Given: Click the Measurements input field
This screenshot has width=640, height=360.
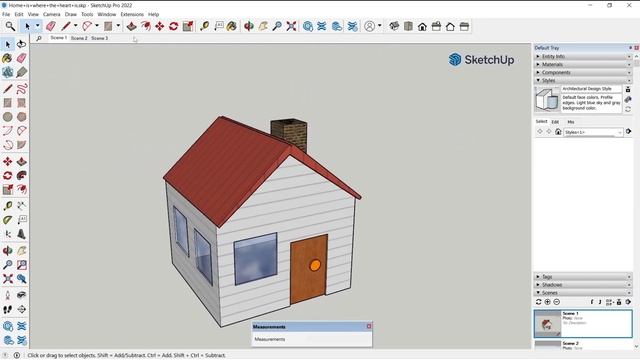Looking at the screenshot, I should pos(312,339).
